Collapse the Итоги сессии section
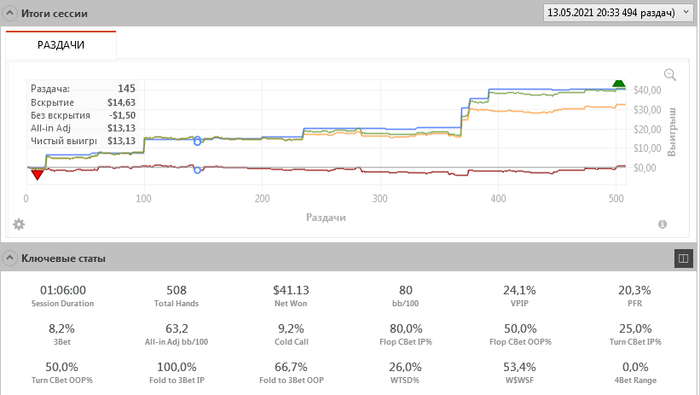700x395 pixels. tap(9, 13)
